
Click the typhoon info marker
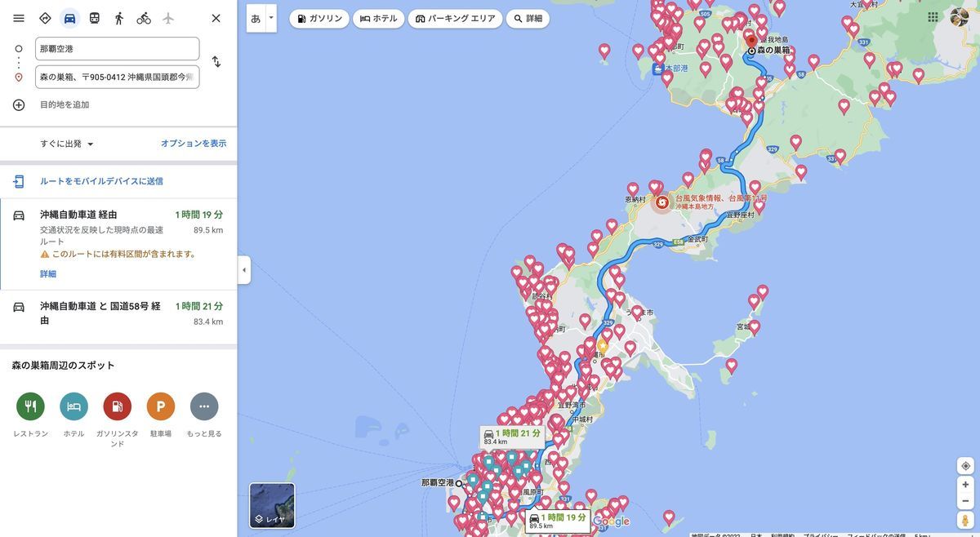[x=661, y=202]
